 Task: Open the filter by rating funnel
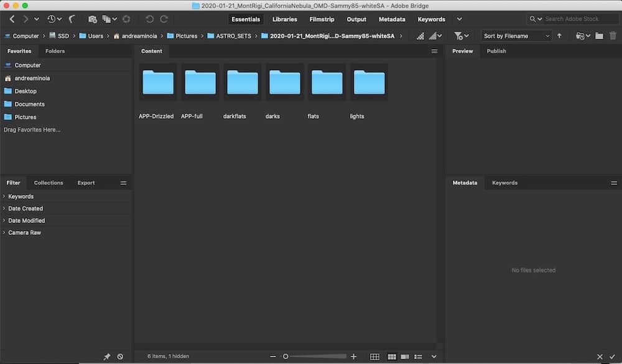tap(461, 36)
